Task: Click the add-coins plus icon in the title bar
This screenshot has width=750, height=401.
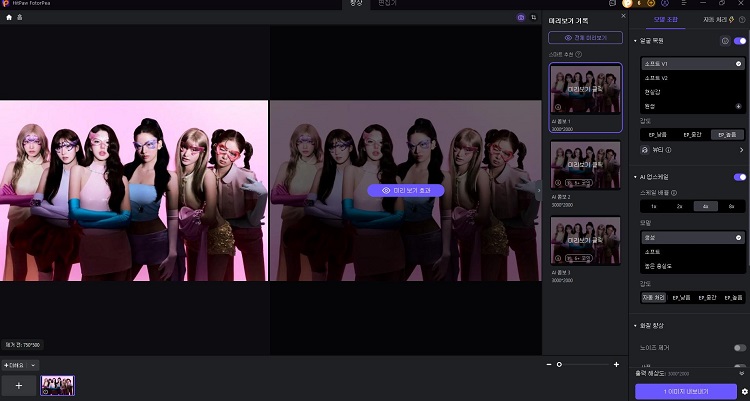Action: point(651,3)
